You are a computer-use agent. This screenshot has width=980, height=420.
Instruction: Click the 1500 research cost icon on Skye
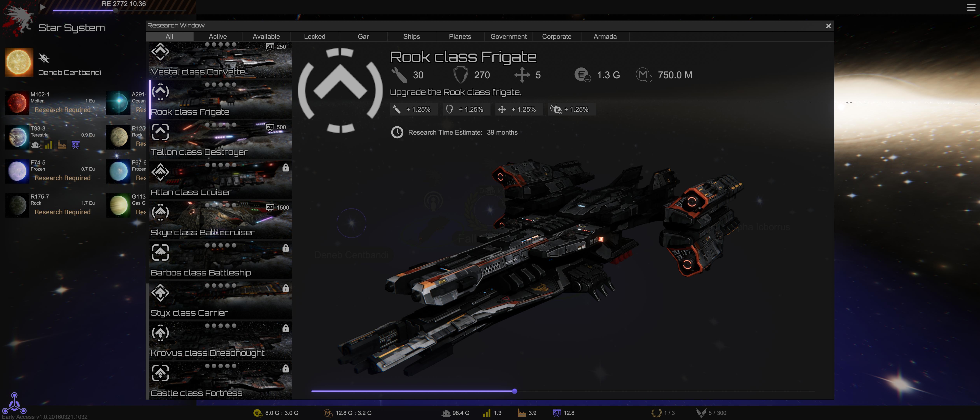click(270, 207)
